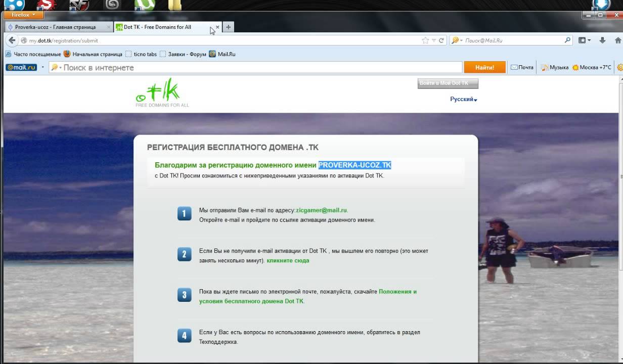
Task: Click the my.dot.tk address bar
Action: tap(223, 40)
